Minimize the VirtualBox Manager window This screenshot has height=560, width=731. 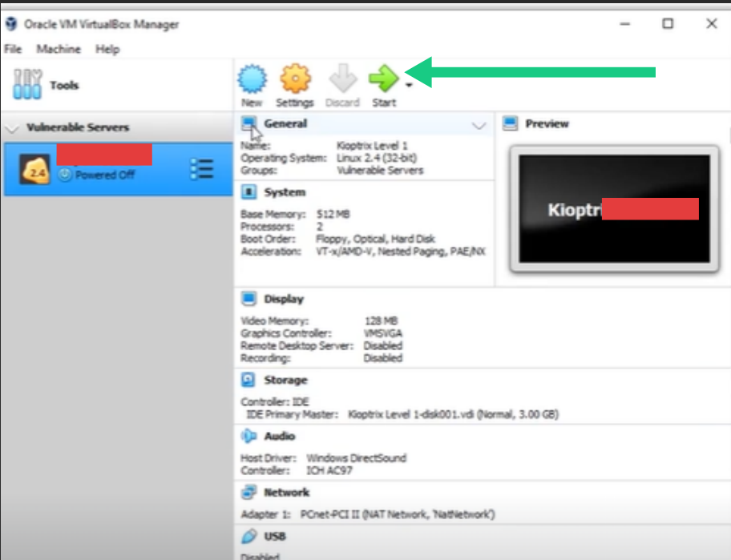click(x=624, y=24)
